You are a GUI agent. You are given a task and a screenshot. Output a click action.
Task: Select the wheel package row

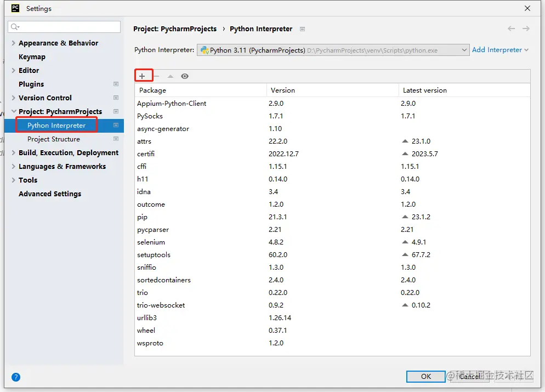(x=332, y=330)
